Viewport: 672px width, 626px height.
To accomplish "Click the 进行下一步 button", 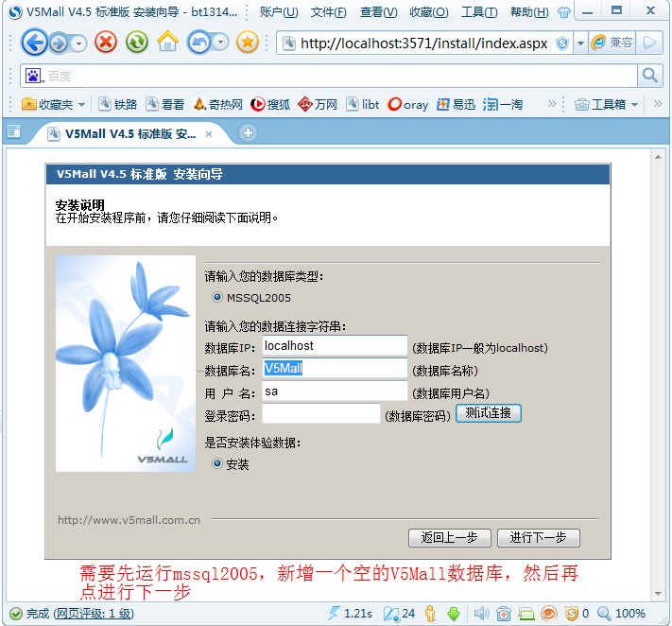I will coord(539,537).
